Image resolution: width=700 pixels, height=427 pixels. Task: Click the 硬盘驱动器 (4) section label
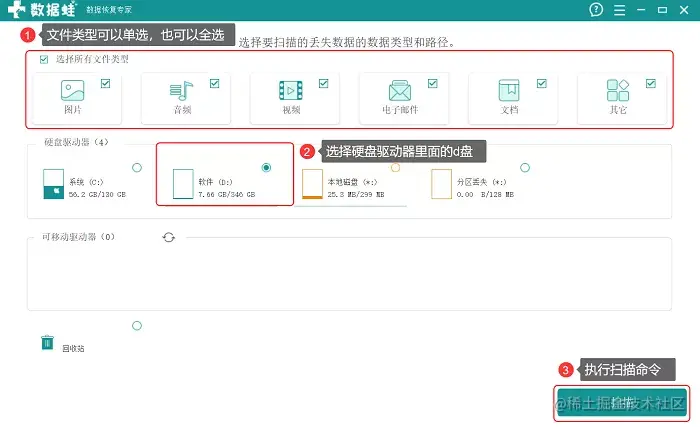click(x=76, y=142)
